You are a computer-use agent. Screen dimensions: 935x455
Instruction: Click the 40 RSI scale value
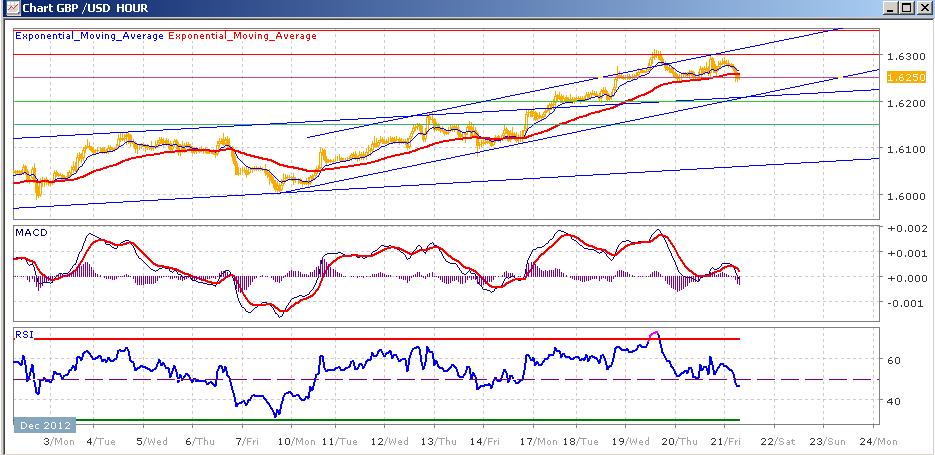point(896,401)
